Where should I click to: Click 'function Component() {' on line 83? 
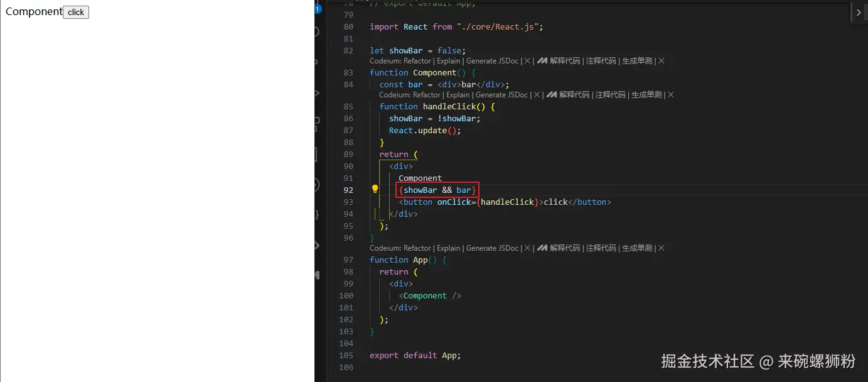click(x=422, y=72)
